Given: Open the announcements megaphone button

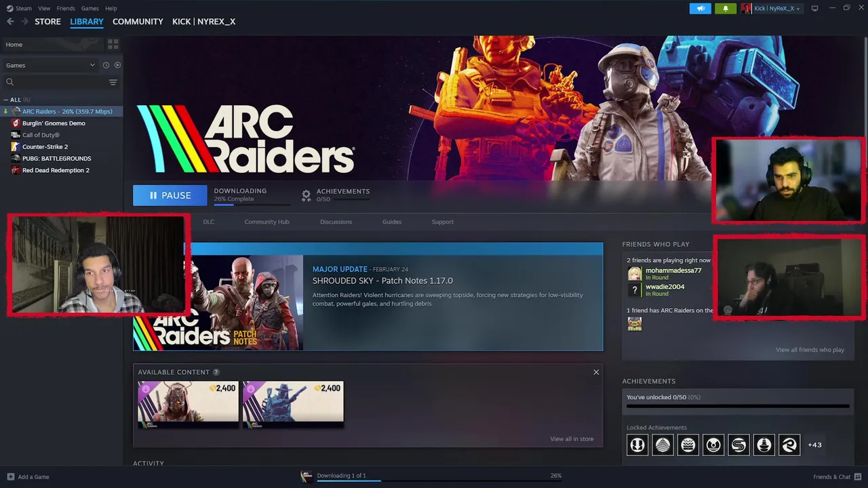Looking at the screenshot, I should [701, 8].
